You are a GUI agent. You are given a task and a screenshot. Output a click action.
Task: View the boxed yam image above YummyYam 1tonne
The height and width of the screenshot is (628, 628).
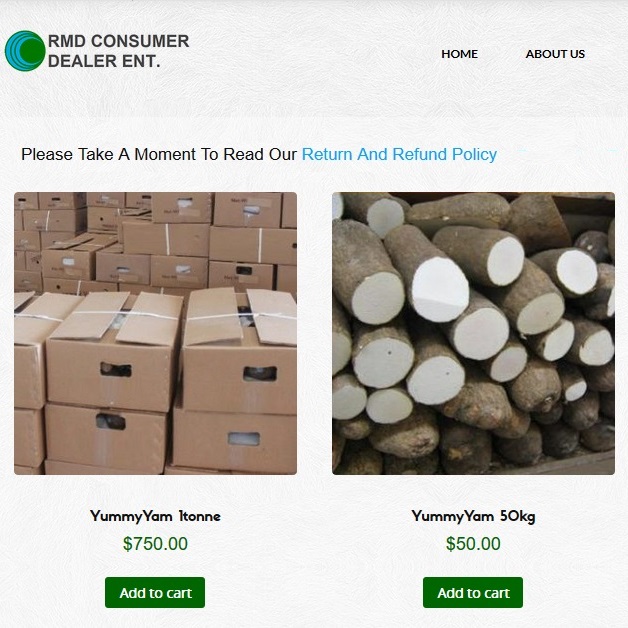[155, 333]
